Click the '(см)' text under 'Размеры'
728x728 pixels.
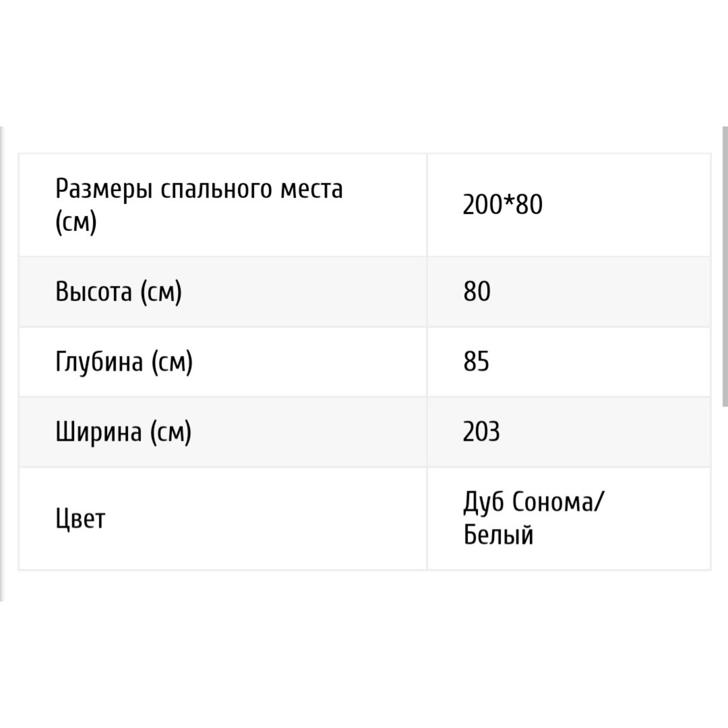click(76, 222)
